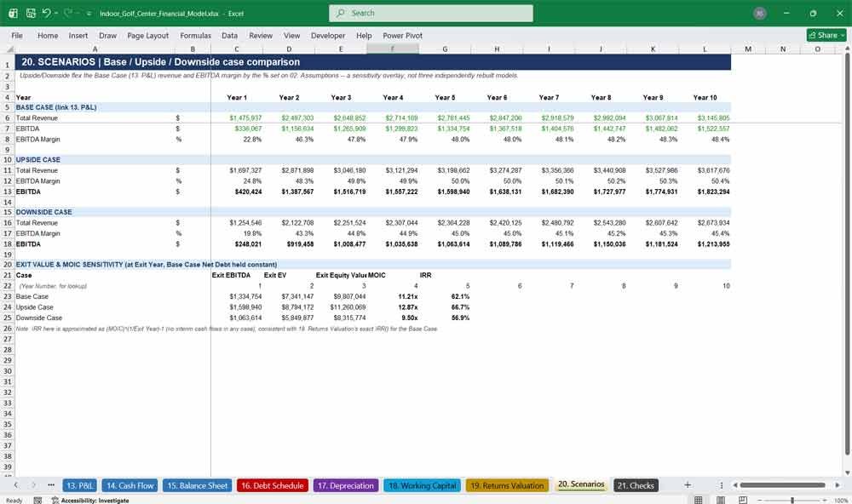The width and height of the screenshot is (852, 504).
Task: Click vertical scrollbar up arrow
Action: (x=847, y=49)
